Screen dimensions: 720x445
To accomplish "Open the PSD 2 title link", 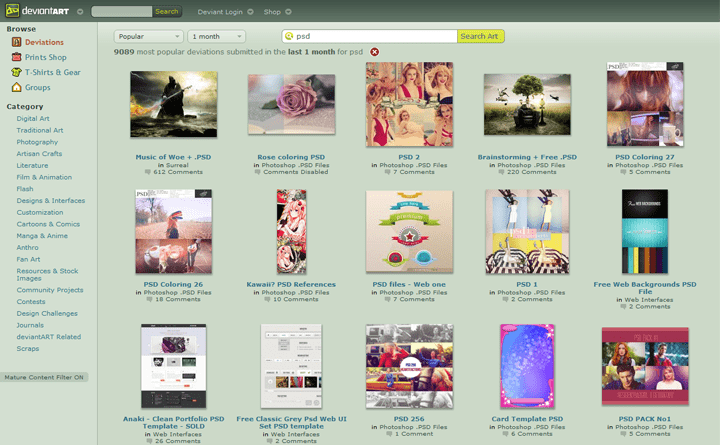I will (409, 157).
